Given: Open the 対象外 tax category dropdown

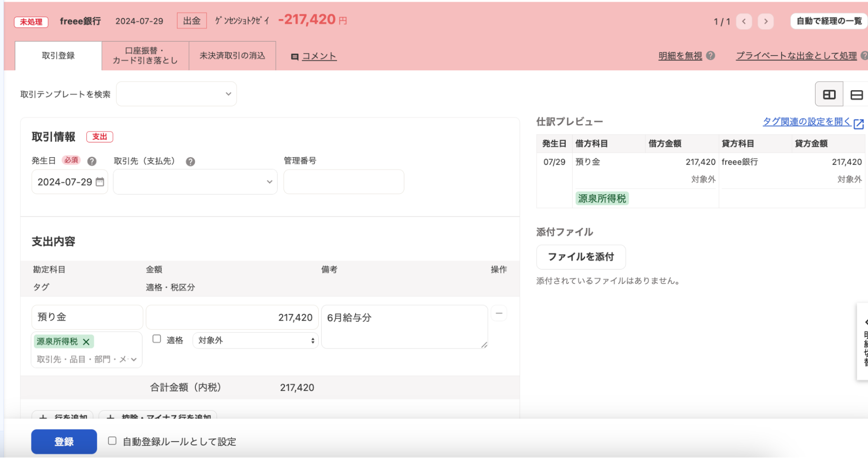Looking at the screenshot, I should (255, 340).
